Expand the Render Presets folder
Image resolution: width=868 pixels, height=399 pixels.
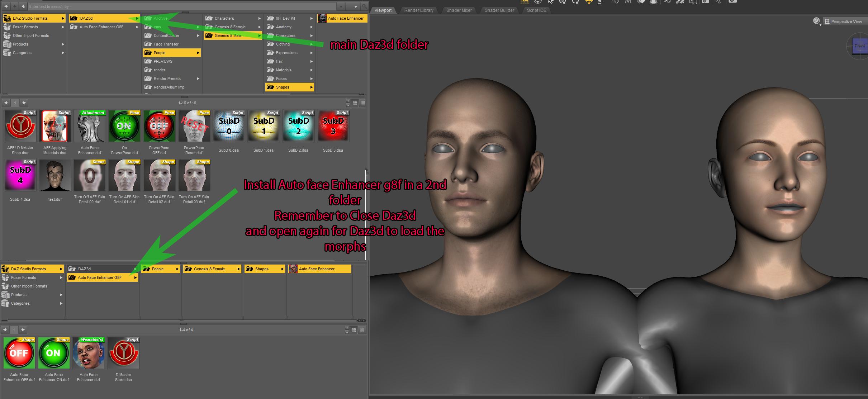167,79
